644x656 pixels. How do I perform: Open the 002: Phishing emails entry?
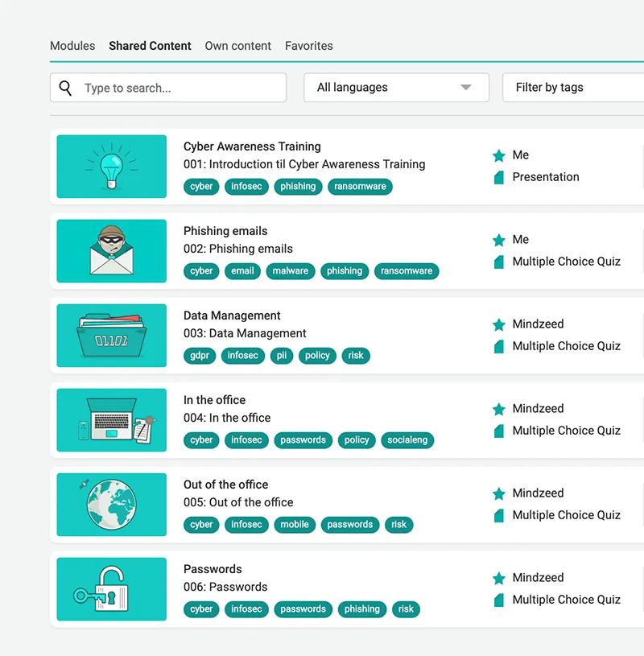pyautogui.click(x=238, y=249)
